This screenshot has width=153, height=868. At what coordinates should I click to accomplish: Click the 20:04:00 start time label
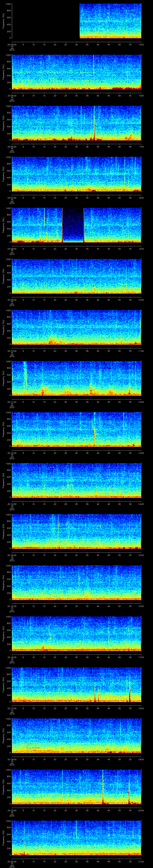pos(12,44)
